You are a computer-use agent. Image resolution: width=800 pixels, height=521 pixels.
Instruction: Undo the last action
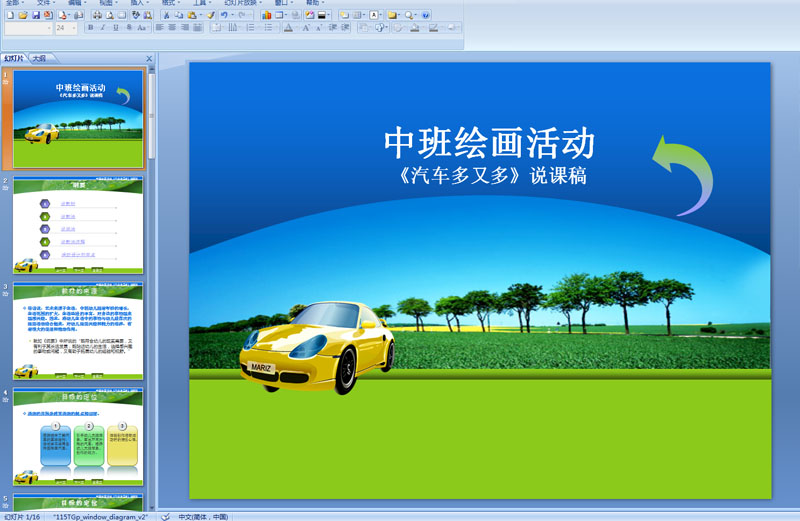tap(224, 15)
